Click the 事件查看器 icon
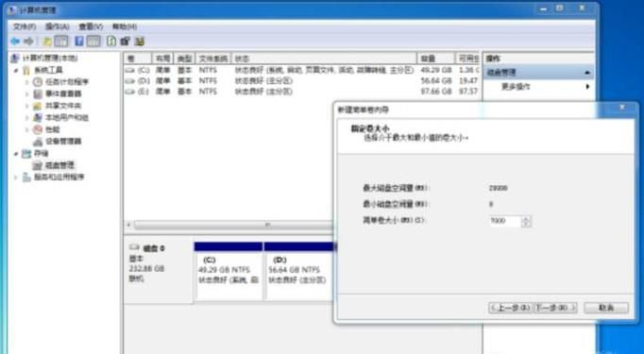The width and height of the screenshot is (644, 354). 38,94
